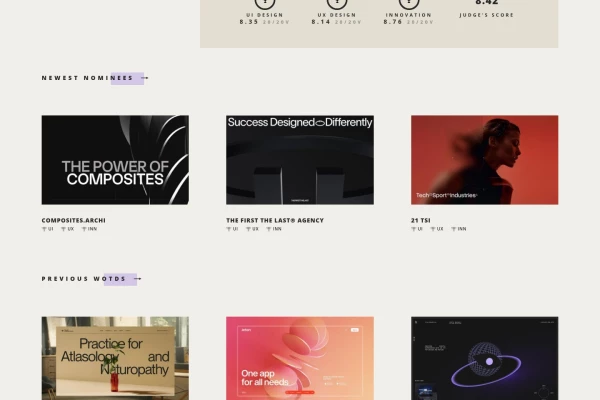
Task: Open the Practice for Atlasology and Naturopathy thumbnail
Action: tap(115, 358)
